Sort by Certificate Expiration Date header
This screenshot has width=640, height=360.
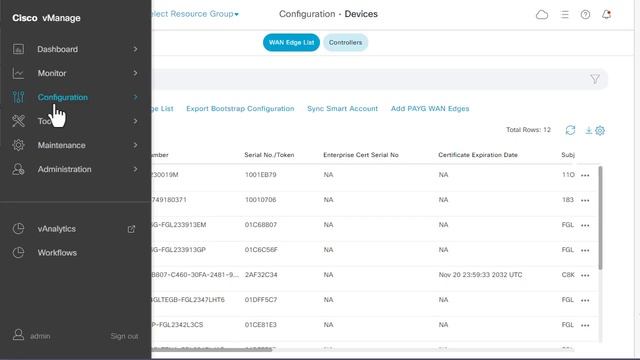click(478, 155)
